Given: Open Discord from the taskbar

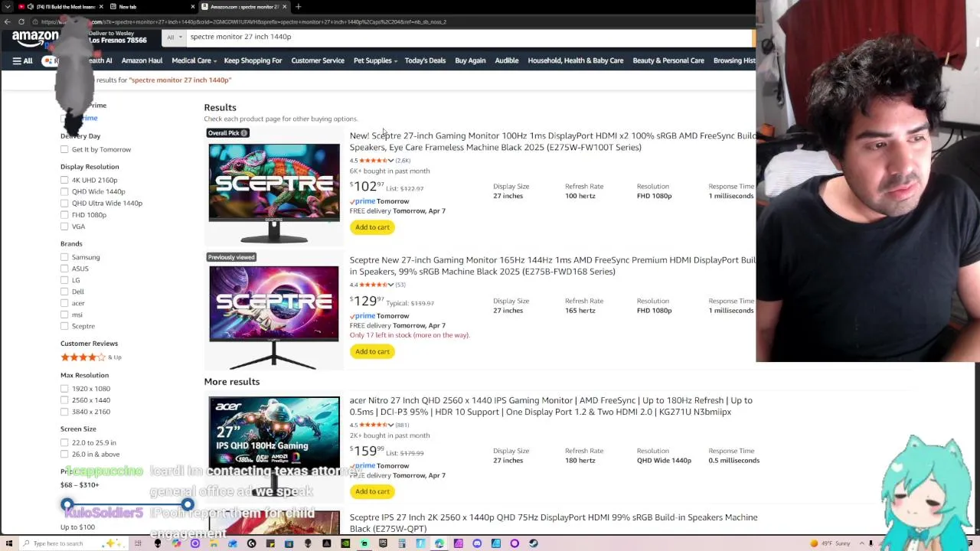Looking at the screenshot, I should (x=477, y=543).
